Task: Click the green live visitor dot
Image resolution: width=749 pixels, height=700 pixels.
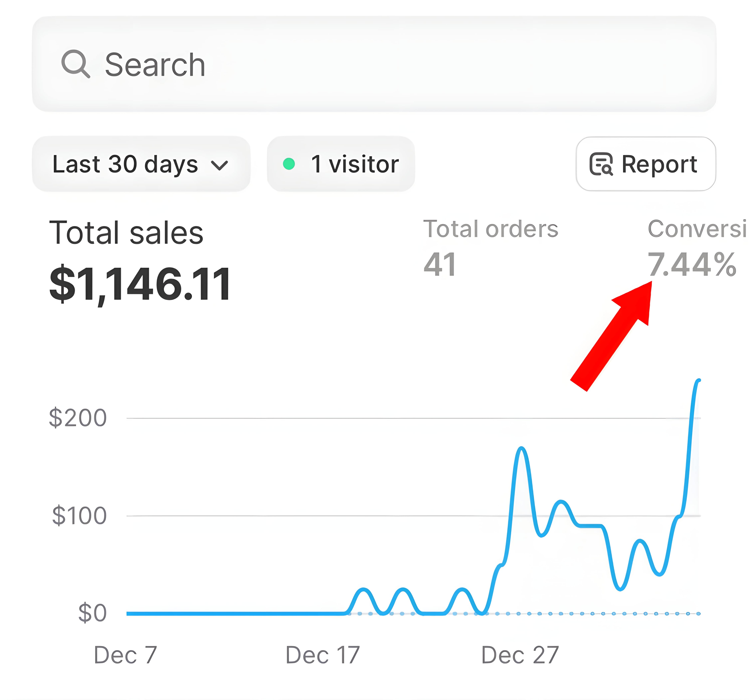Action: coord(289,164)
